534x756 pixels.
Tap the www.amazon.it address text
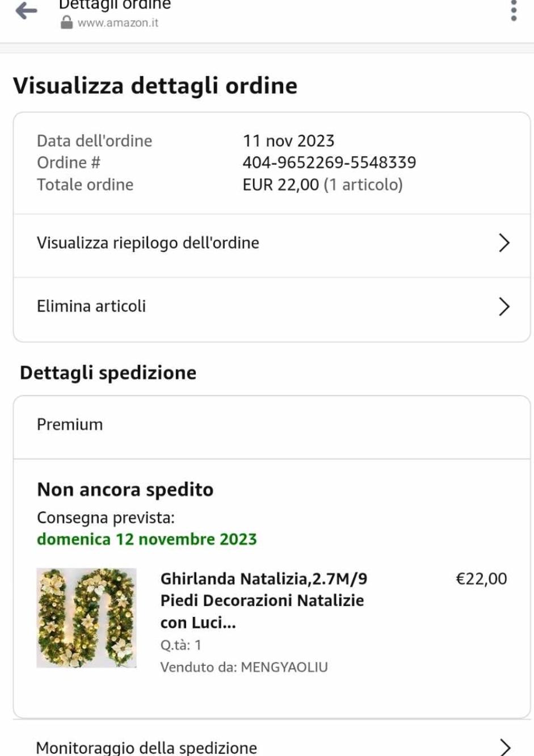pyautogui.click(x=117, y=23)
